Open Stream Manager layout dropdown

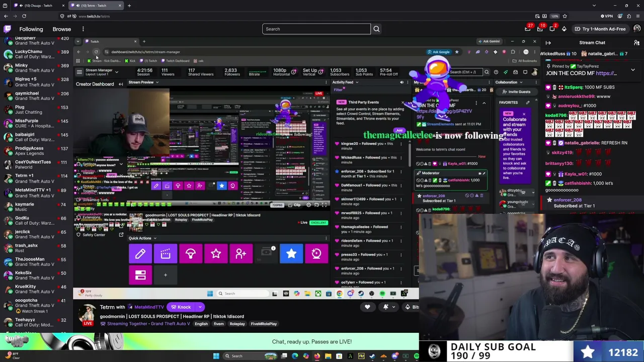[x=116, y=72]
